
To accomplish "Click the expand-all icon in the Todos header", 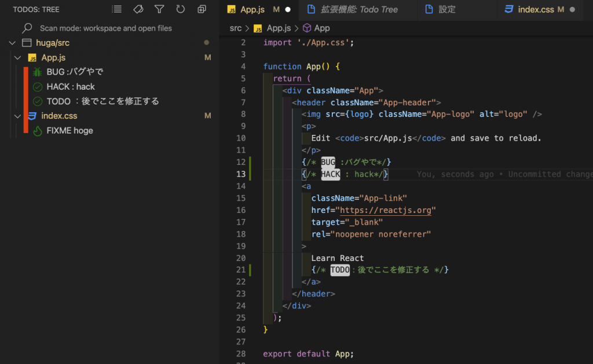I will pyautogui.click(x=202, y=9).
